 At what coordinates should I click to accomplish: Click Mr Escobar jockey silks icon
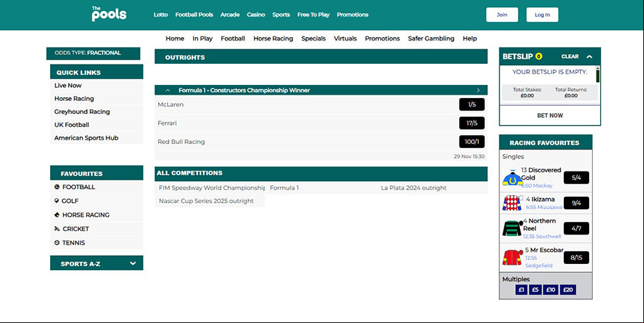pos(512,258)
